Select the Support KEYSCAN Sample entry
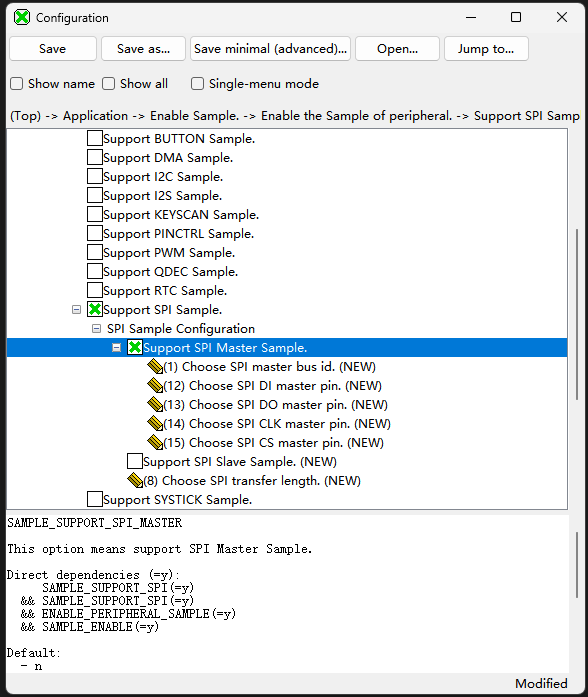The height and width of the screenshot is (697, 588). coord(181,215)
